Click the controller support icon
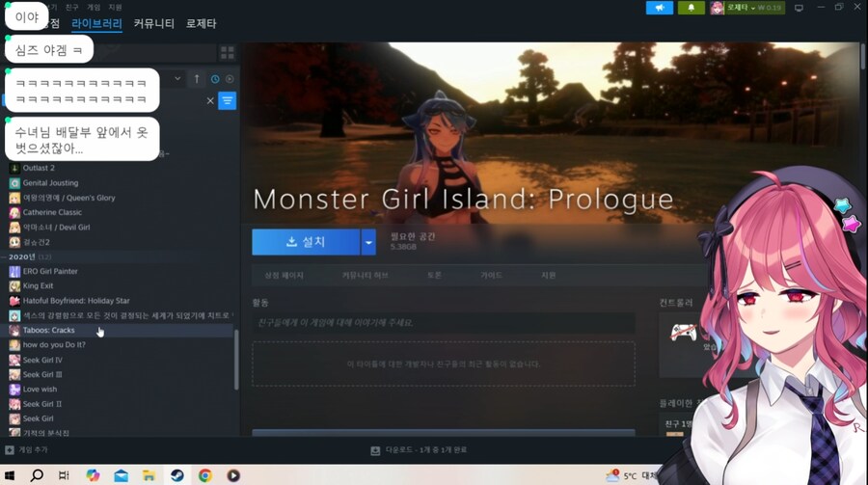Screen dimensions: 868x485 (684, 333)
